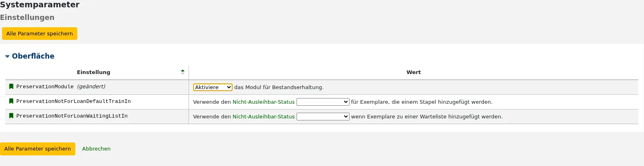This screenshot has height=166, width=644.
Task: Click the PreservationModule setting name
Action: point(45,87)
